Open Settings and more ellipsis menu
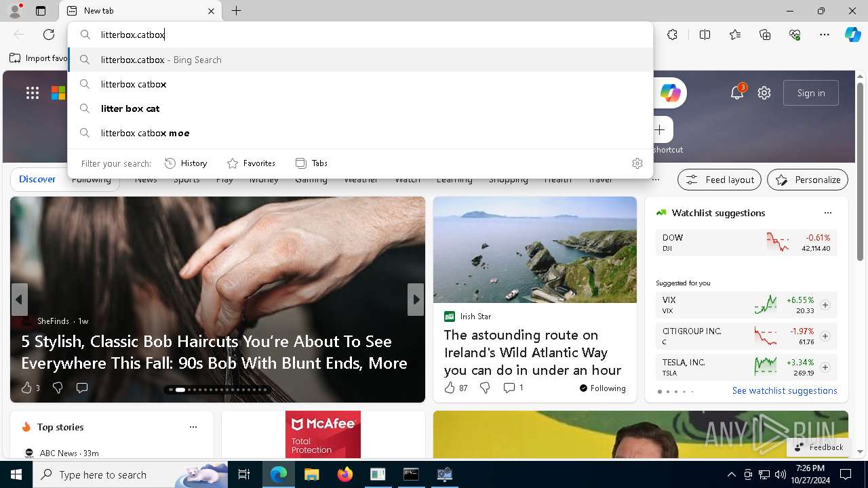This screenshot has width=868, height=488. pos(825,35)
